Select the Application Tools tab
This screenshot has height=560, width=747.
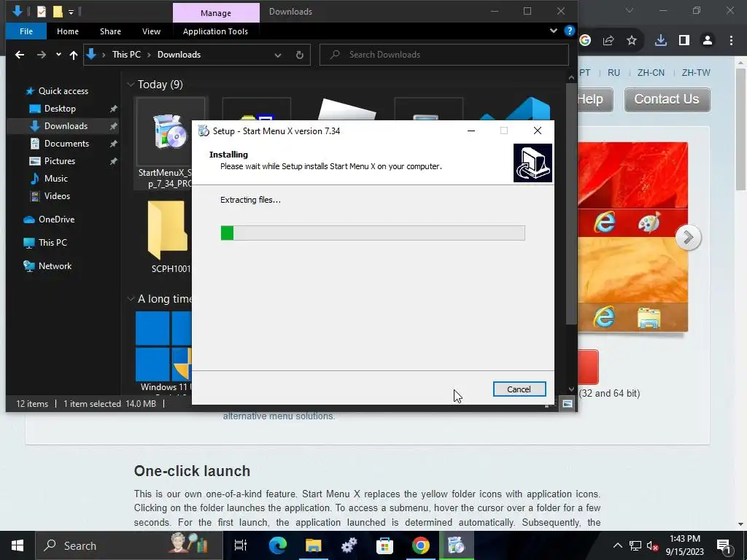pyautogui.click(x=215, y=31)
